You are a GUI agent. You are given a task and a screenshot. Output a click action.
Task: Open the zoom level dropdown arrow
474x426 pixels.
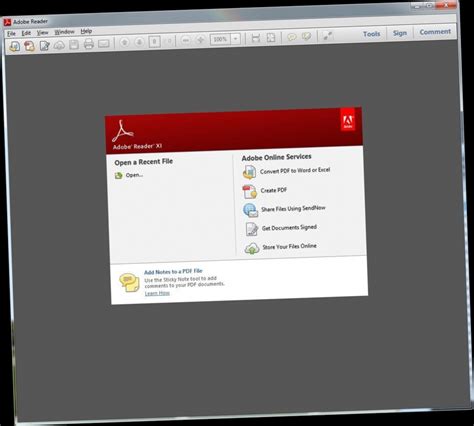[x=236, y=39]
